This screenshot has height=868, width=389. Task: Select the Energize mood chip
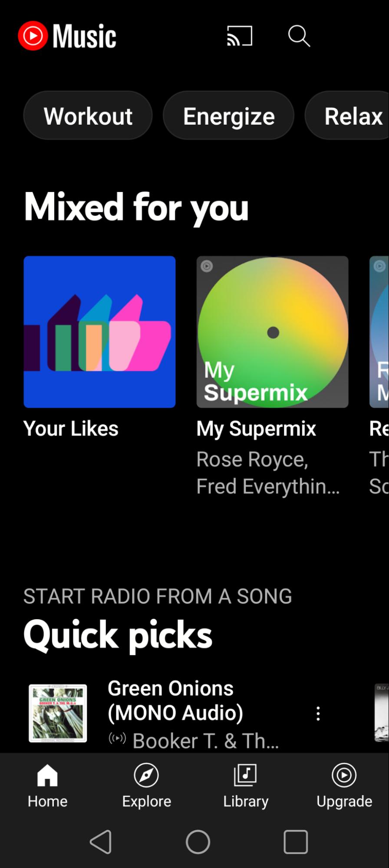coord(229,116)
